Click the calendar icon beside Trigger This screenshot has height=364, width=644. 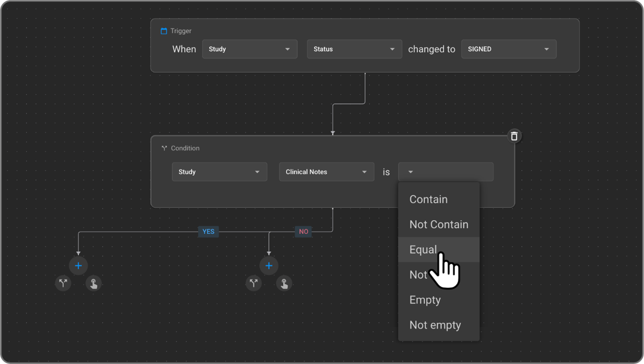pyautogui.click(x=164, y=31)
